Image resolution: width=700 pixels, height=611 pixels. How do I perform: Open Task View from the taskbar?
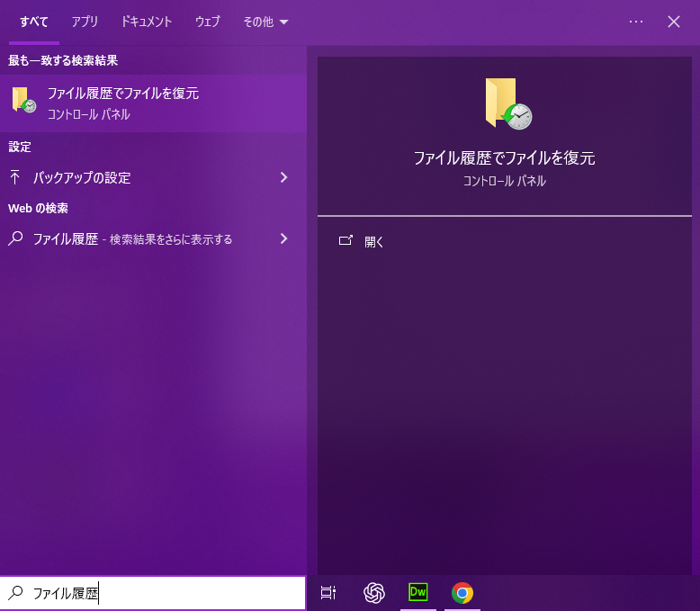pyautogui.click(x=328, y=593)
